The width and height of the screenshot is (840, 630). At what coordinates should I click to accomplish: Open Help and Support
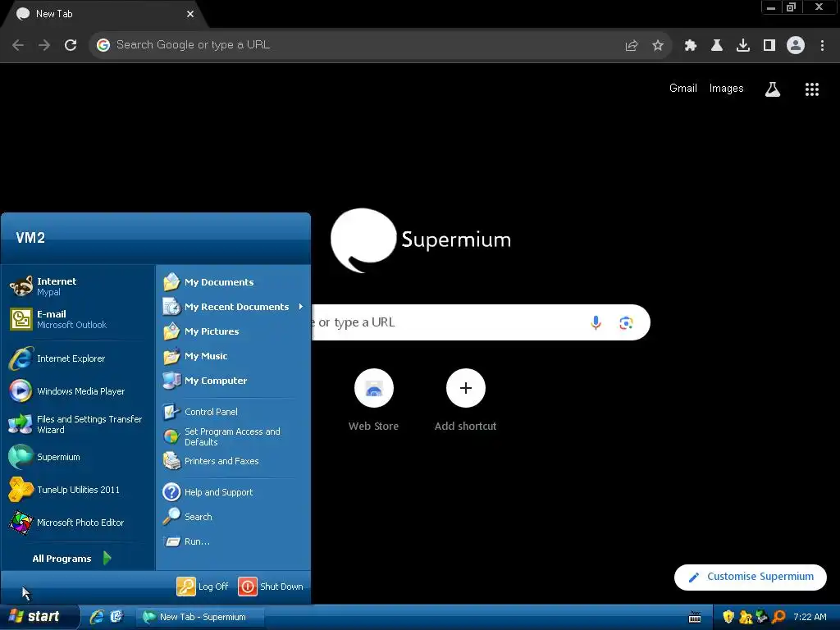pyautogui.click(x=234, y=492)
